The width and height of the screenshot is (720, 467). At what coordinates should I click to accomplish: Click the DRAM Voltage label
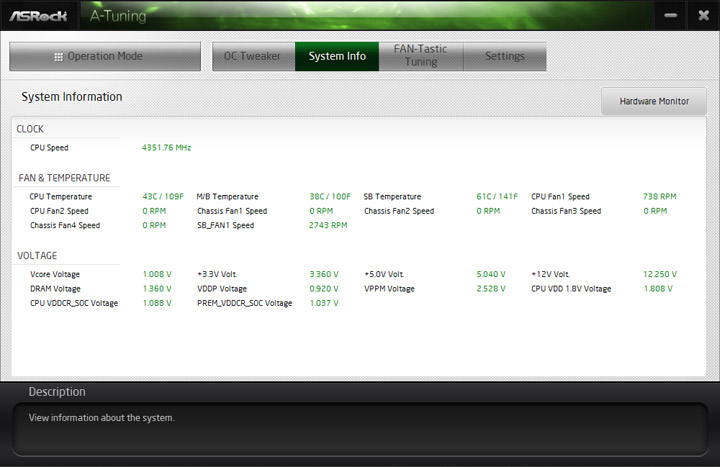(x=55, y=289)
